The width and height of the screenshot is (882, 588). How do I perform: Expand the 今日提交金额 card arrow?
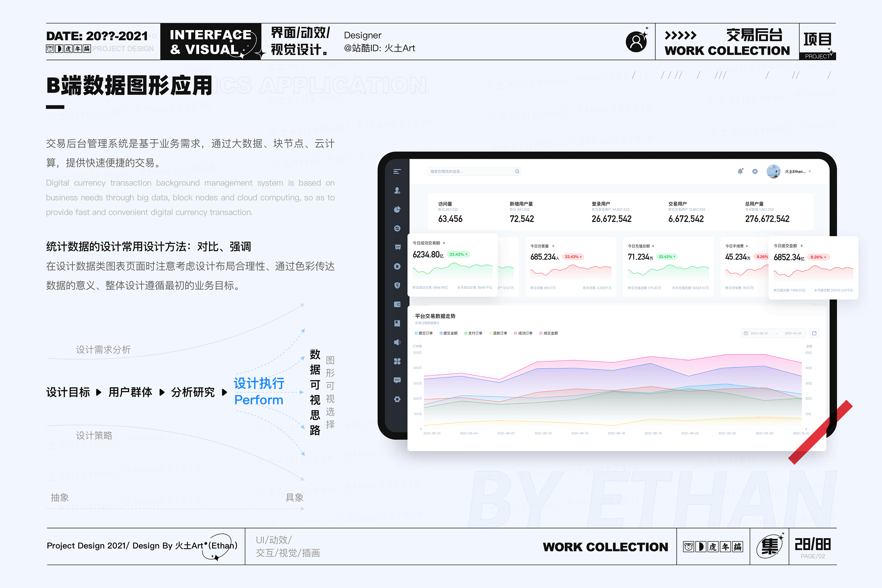(x=802, y=246)
